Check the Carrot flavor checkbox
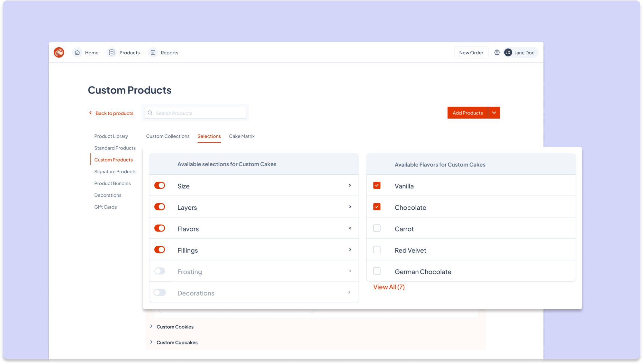This screenshot has height=364, width=643. pos(377,228)
